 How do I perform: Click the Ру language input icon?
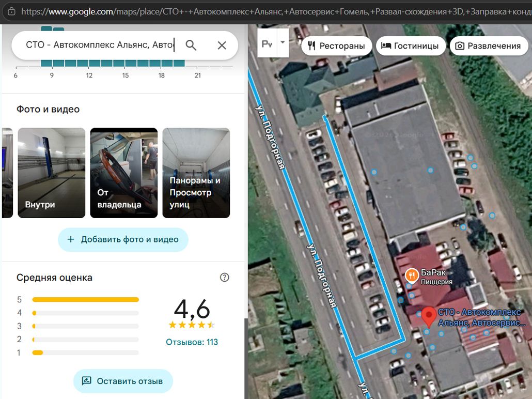(267, 43)
